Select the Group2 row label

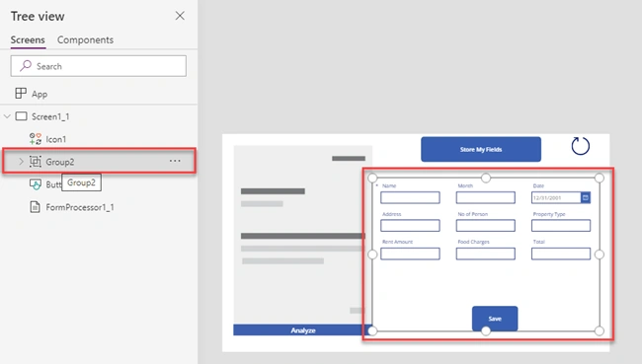click(60, 162)
